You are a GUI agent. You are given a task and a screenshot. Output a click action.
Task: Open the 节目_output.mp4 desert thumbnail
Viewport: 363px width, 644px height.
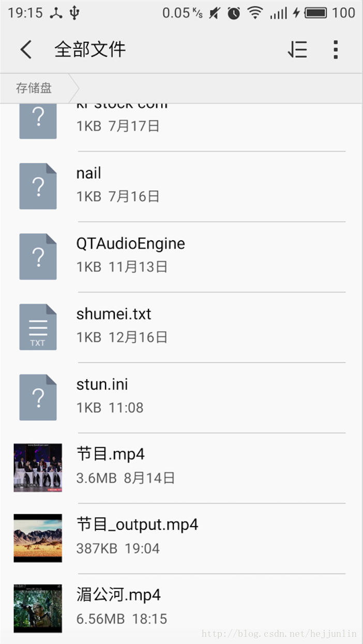click(38, 538)
